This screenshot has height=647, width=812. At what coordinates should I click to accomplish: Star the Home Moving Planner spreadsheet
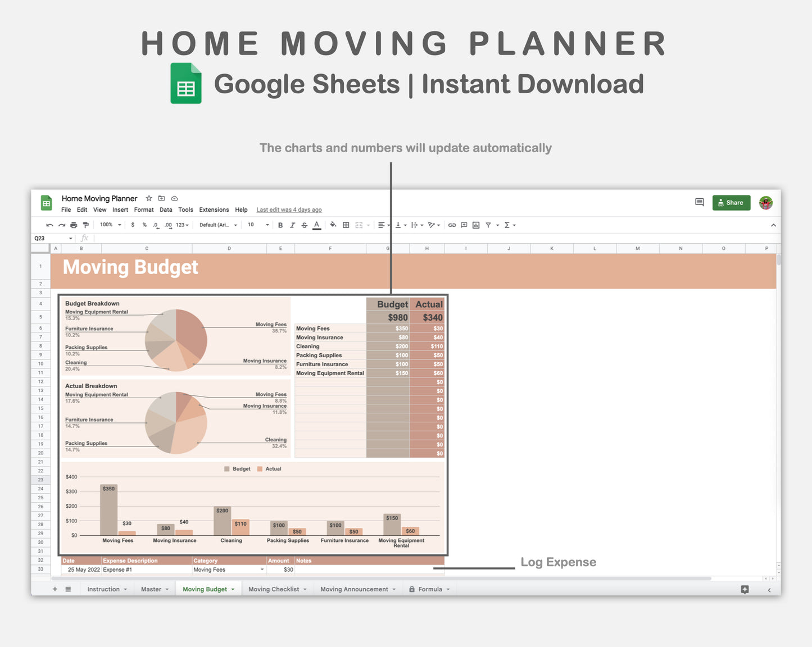148,198
